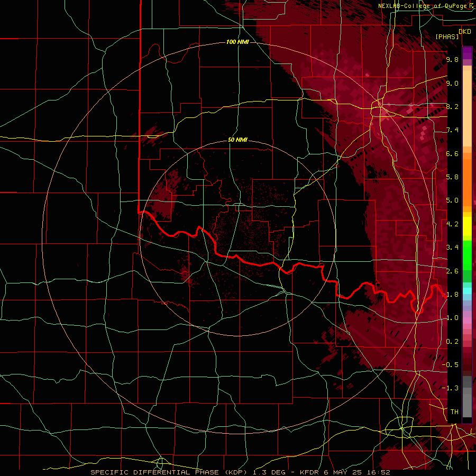
Task: Click the 9.0 color scale value
Action: click(452, 83)
